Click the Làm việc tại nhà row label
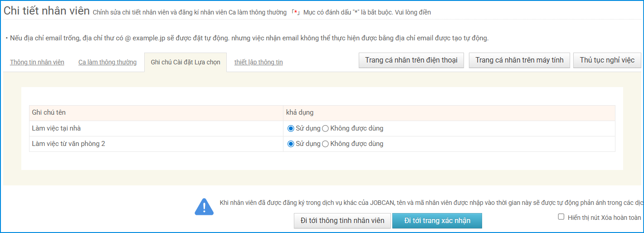The image size is (644, 233). click(56, 128)
